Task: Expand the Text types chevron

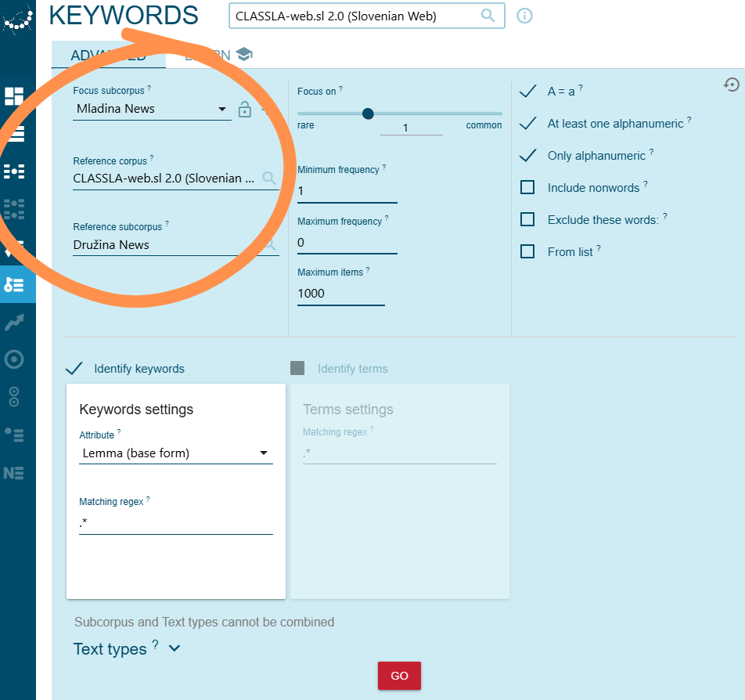Action: pos(175,648)
